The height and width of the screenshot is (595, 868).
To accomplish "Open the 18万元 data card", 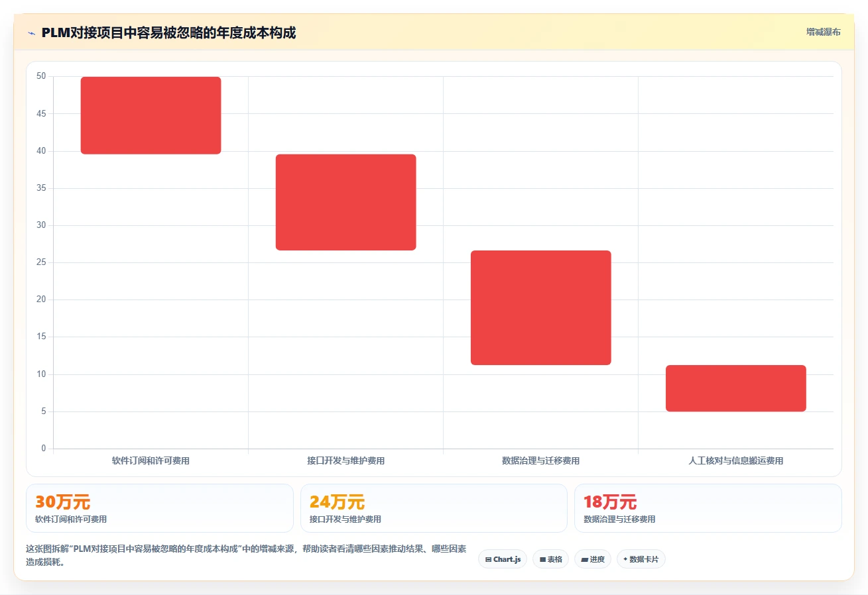I will point(708,508).
